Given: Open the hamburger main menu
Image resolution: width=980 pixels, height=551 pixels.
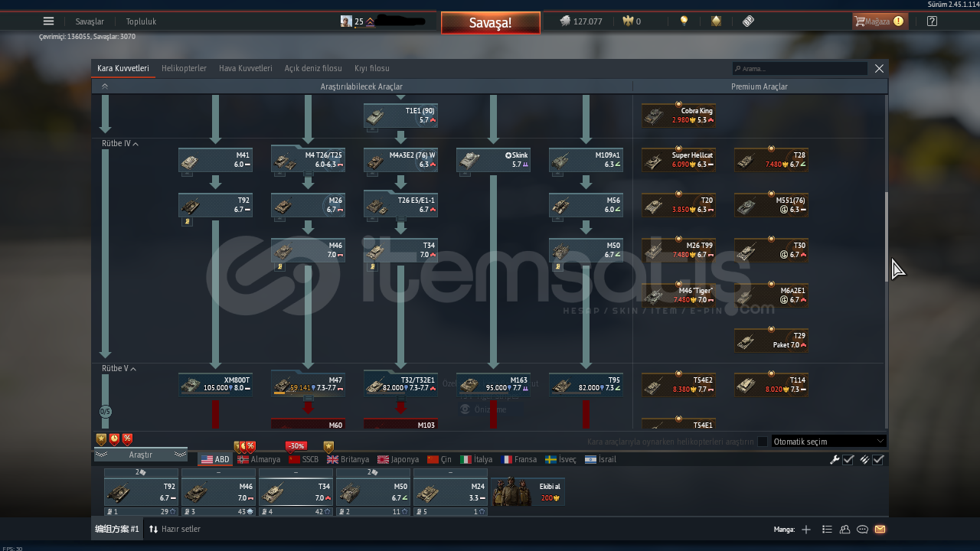Looking at the screenshot, I should 49,21.
